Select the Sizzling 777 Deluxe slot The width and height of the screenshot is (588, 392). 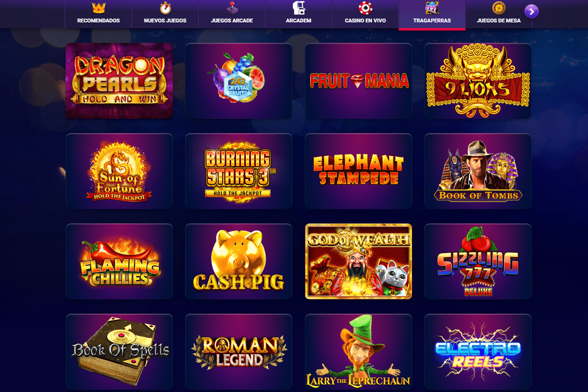478,261
